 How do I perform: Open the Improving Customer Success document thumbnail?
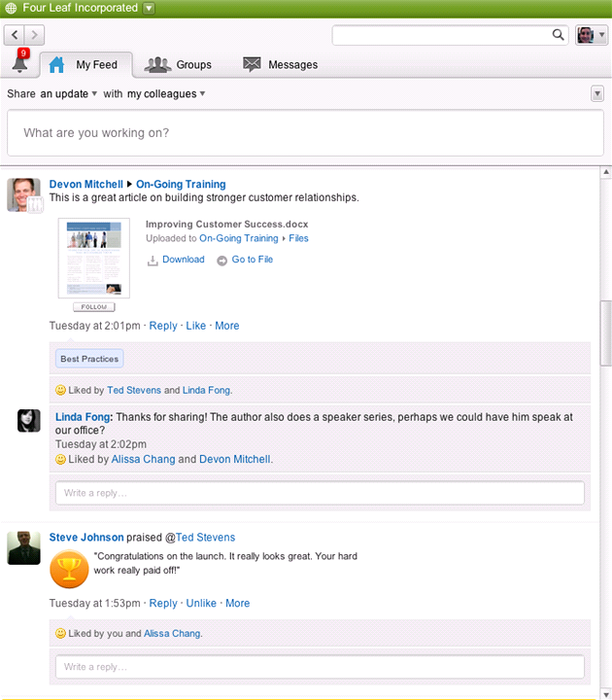pos(93,258)
